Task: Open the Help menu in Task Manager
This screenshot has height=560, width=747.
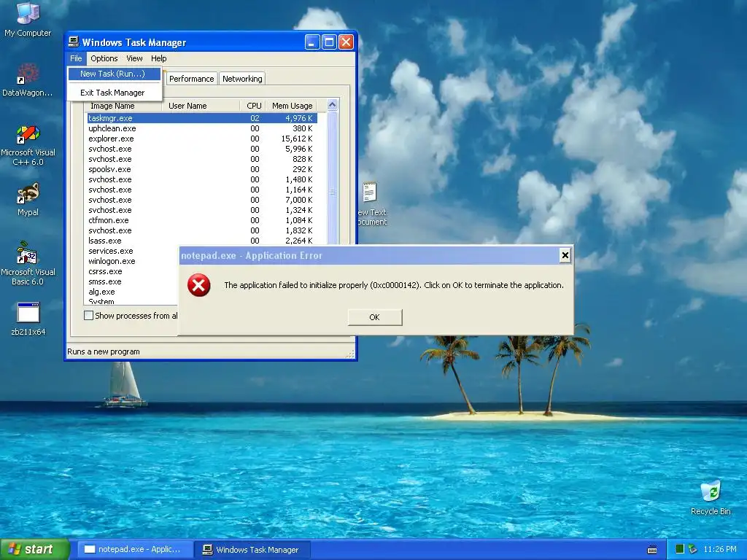Action: (x=158, y=58)
